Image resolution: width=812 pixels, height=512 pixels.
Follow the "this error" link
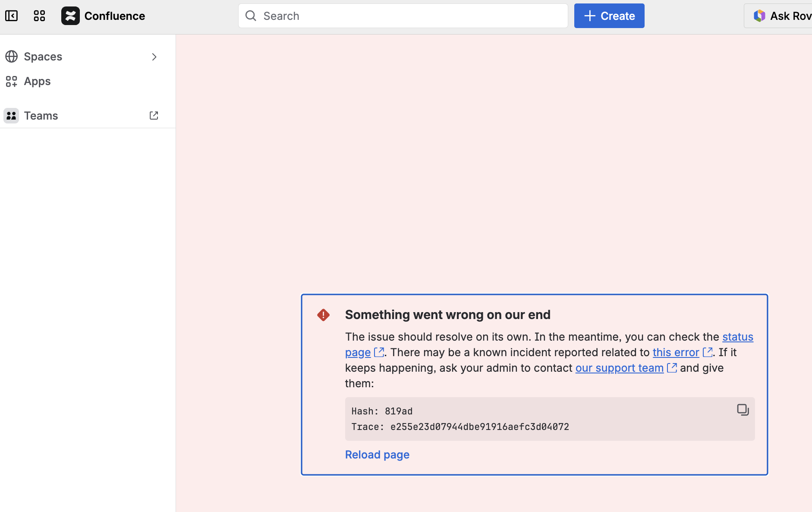click(676, 352)
